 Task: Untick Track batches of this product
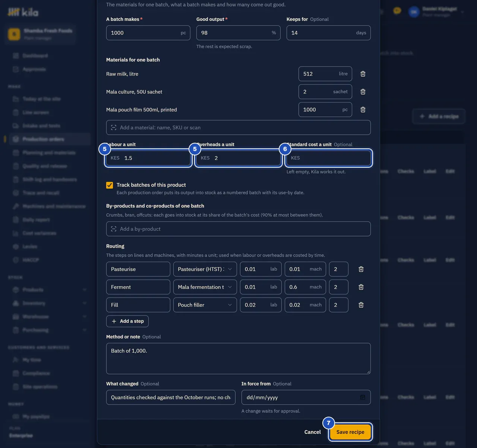pyautogui.click(x=110, y=185)
